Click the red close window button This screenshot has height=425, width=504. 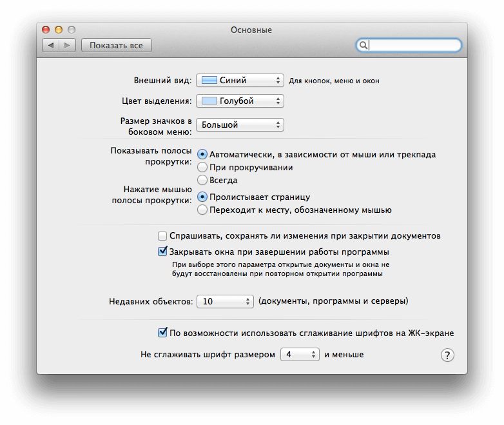click(46, 30)
